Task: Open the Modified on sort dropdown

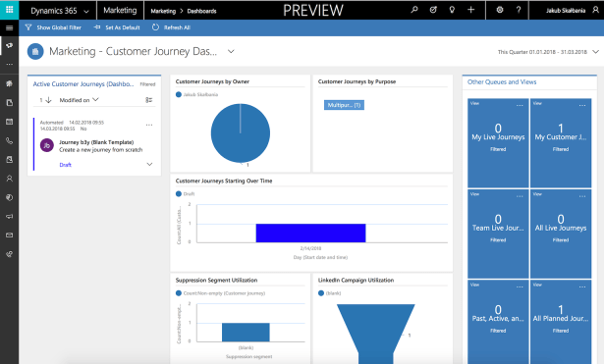Action: coord(79,100)
